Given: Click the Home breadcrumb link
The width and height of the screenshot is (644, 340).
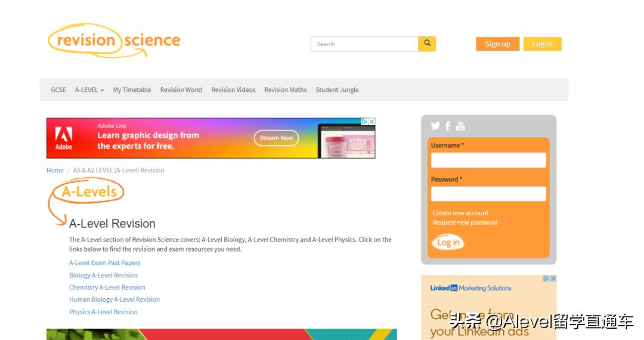Looking at the screenshot, I should click(x=55, y=170).
